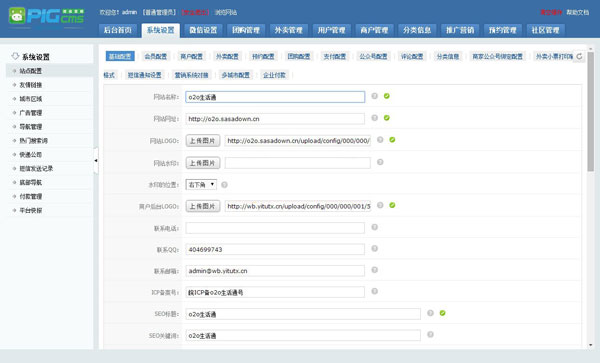The height and width of the screenshot is (363, 600).
Task: Show help tip for 网站名称 field
Action: (375, 96)
